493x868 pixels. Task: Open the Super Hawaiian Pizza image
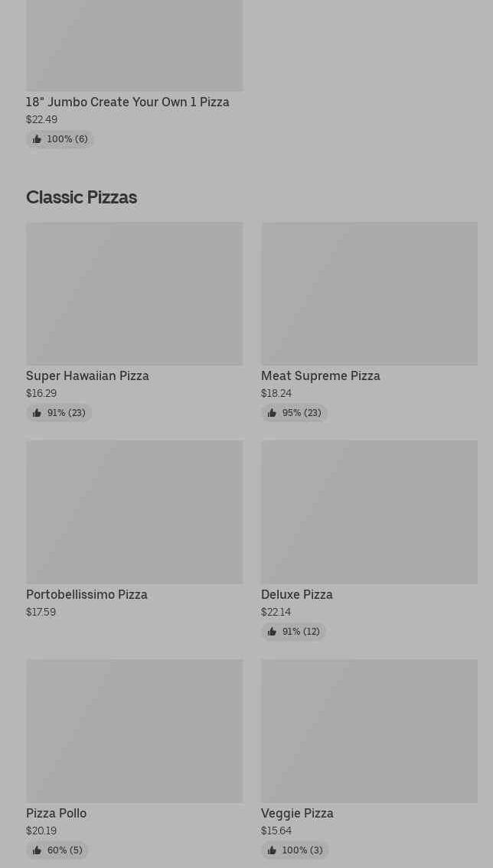(134, 294)
